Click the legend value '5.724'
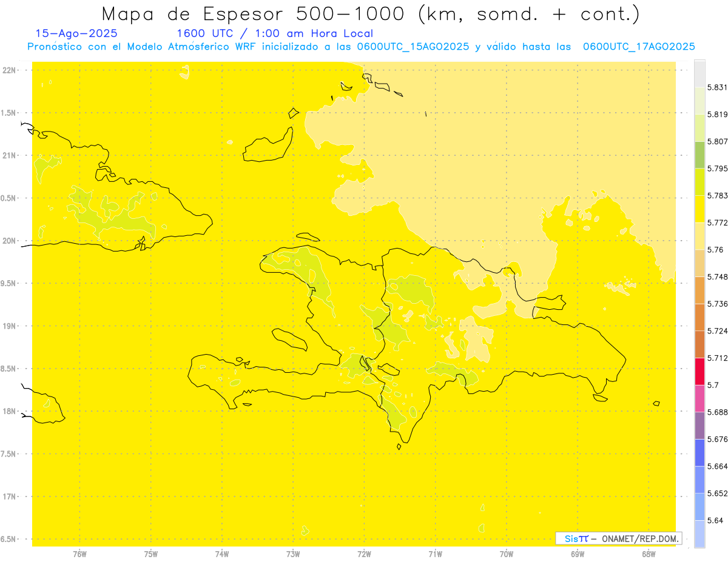 [x=717, y=331]
